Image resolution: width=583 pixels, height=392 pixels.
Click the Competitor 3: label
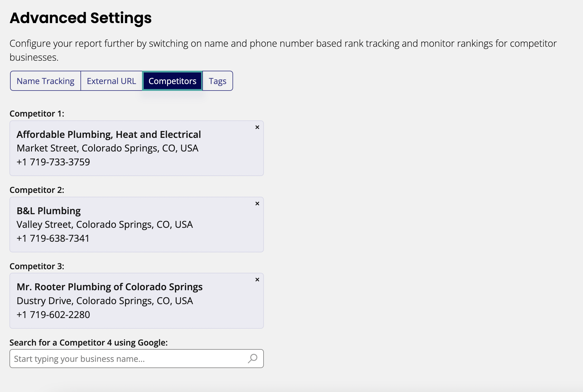click(37, 266)
